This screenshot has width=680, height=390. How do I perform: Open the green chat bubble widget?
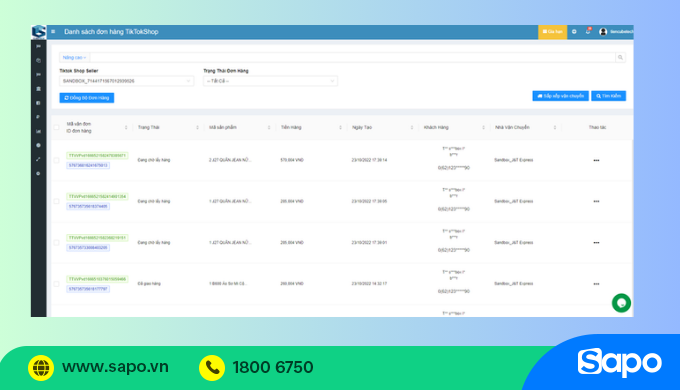click(621, 303)
